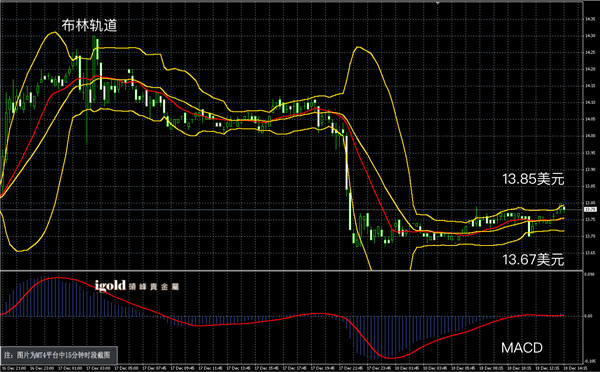Viewport: 600px width, 372px height.
Task: Click the 14.30 level on price axis
Action: [x=590, y=36]
